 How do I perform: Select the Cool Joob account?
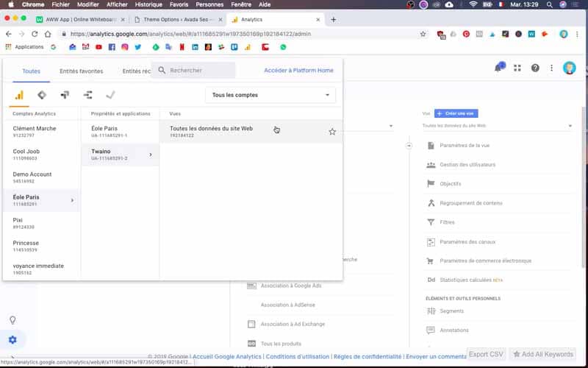tap(42, 155)
